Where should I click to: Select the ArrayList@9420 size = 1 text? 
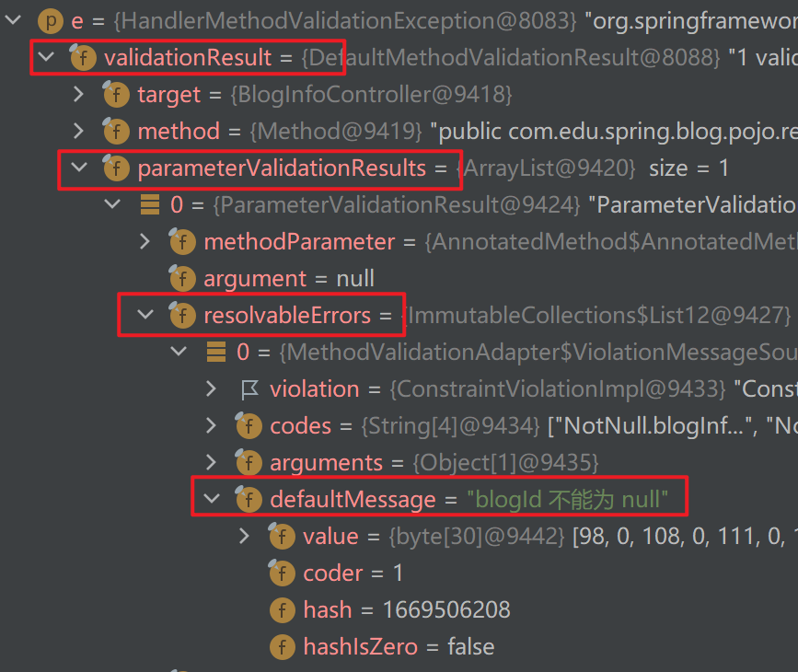point(593,168)
